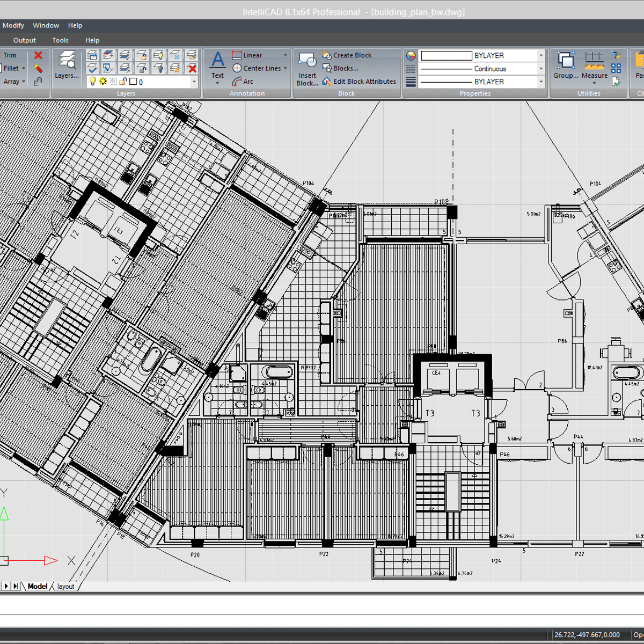The height and width of the screenshot is (644, 644).
Task: Toggle the padlock for layer 0
Action: pyautogui.click(x=123, y=82)
